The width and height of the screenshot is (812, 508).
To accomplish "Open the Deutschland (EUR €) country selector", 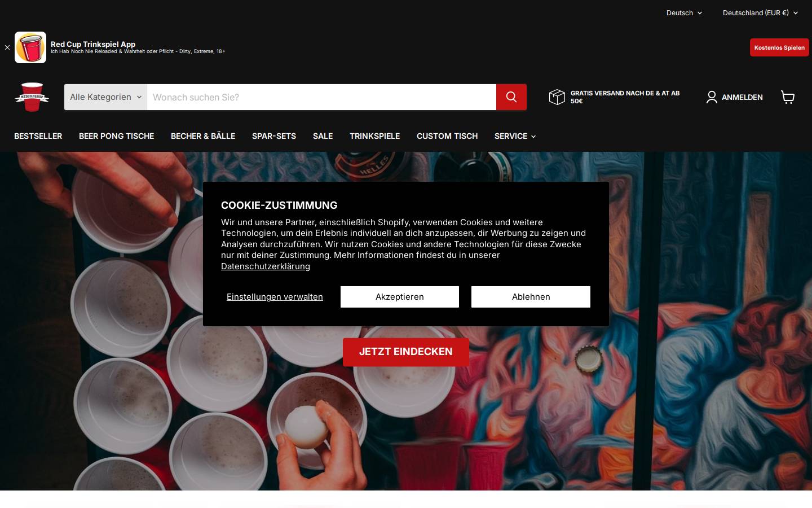I will [x=760, y=12].
